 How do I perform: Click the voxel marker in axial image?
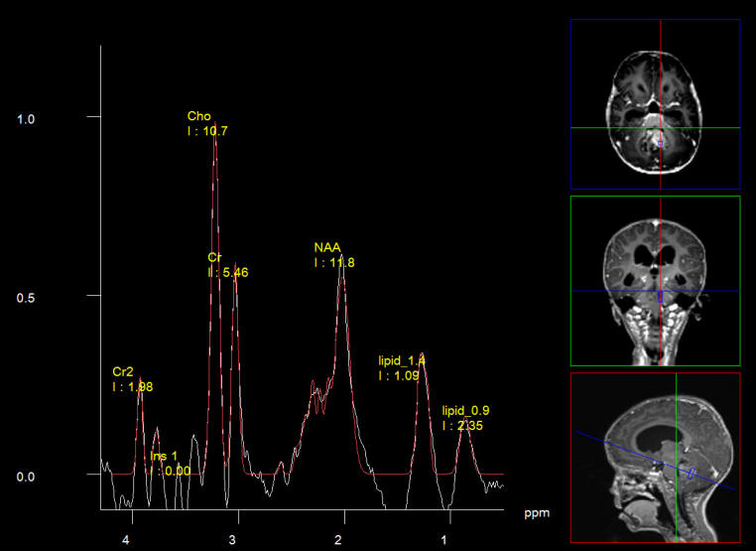point(660,145)
